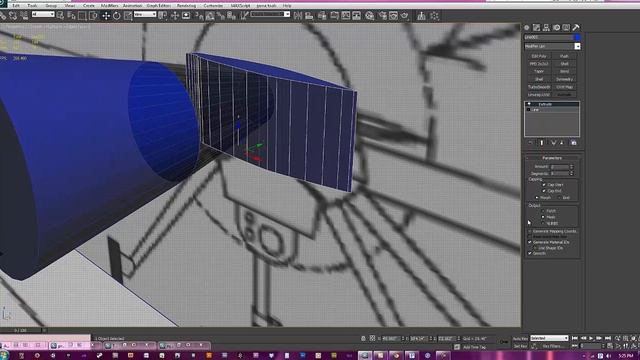This screenshot has height=360, width=640.
Task: Click the Segments spinner arrows
Action: (571, 173)
